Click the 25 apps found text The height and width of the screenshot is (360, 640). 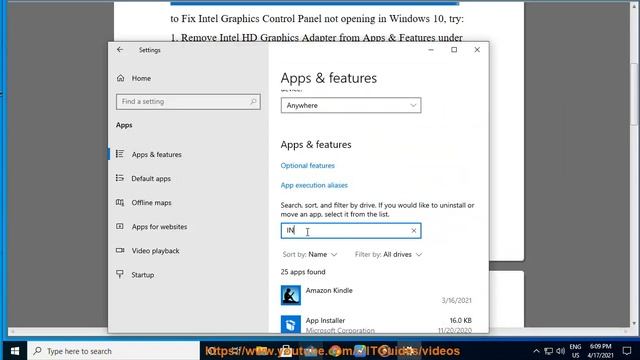[x=303, y=272]
